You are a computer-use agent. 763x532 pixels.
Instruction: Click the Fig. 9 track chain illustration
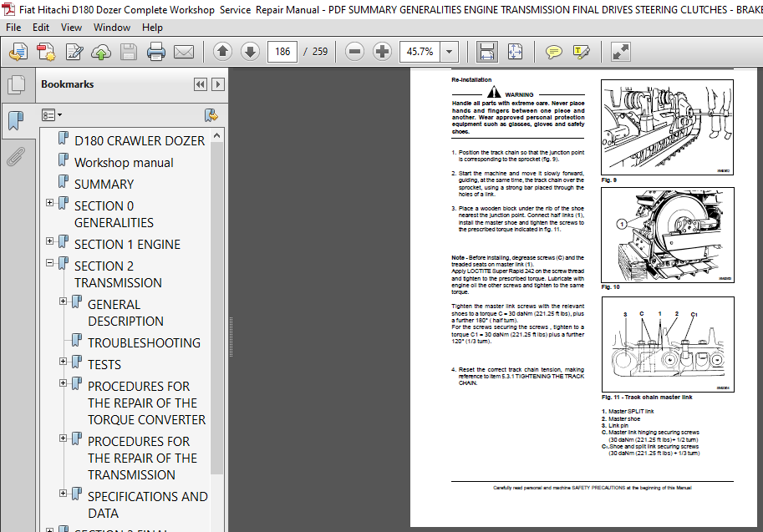tap(667, 128)
